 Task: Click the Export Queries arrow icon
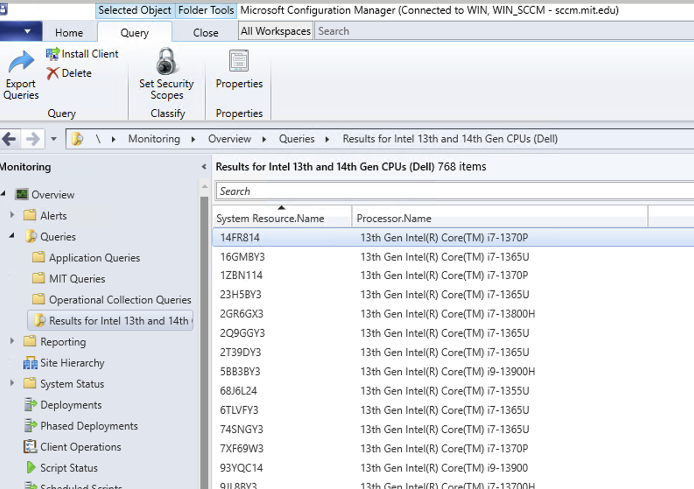21,62
